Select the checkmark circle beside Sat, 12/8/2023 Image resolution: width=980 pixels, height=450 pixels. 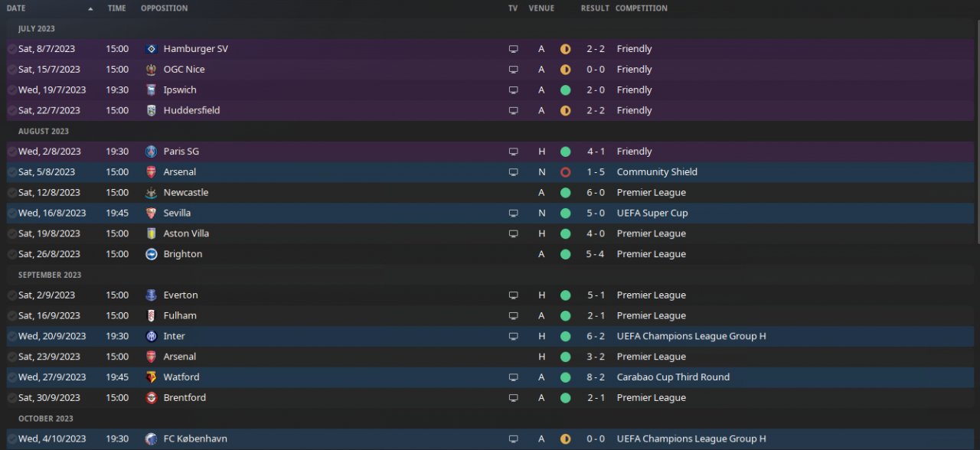(x=11, y=193)
